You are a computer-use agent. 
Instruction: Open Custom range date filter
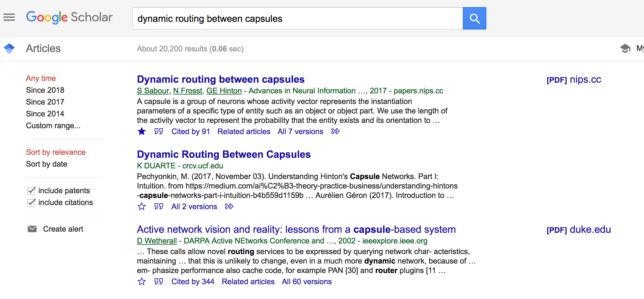pyautogui.click(x=53, y=126)
